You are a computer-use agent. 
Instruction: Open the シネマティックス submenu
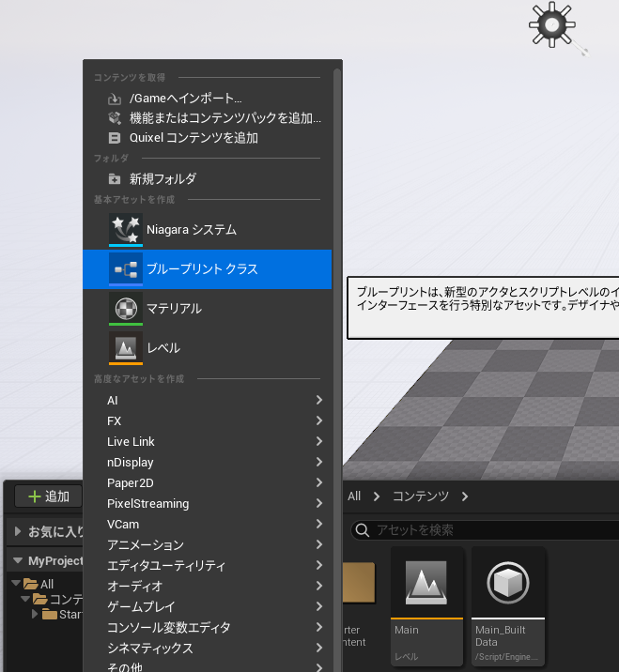tap(208, 648)
